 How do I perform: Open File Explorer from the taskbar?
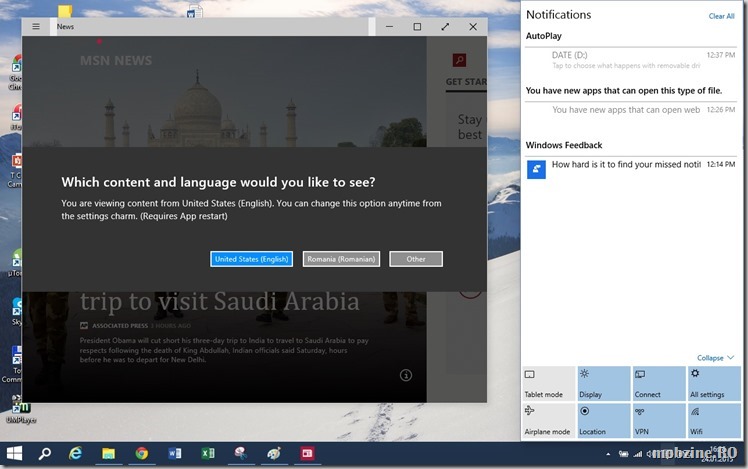[108, 454]
